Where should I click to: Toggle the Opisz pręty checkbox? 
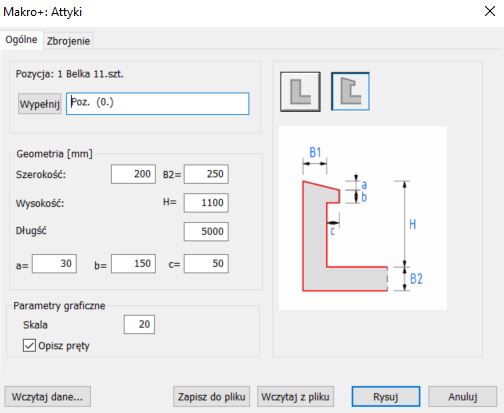pos(29,345)
